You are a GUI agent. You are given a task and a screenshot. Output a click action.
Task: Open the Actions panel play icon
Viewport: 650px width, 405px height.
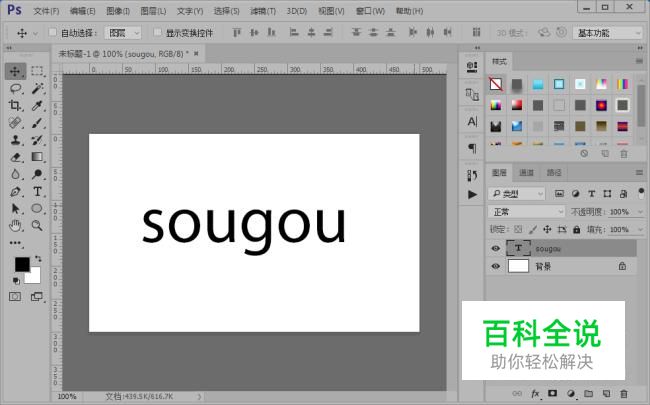click(472, 194)
